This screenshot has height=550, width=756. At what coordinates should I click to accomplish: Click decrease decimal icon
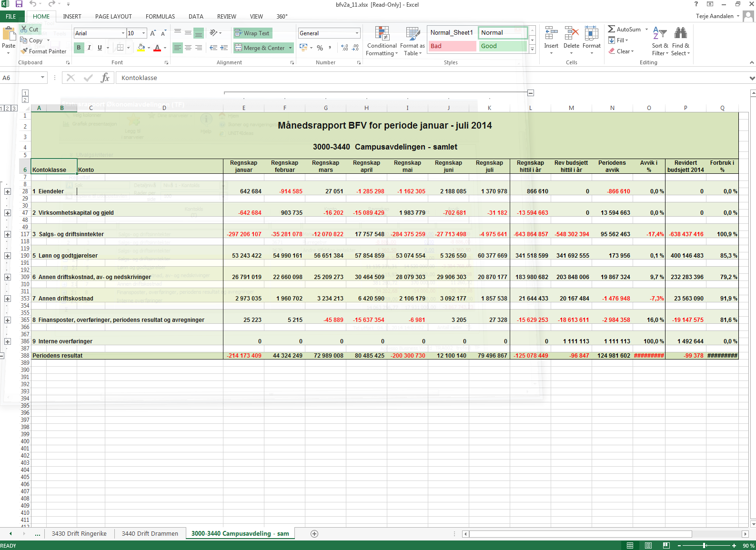[x=355, y=48]
